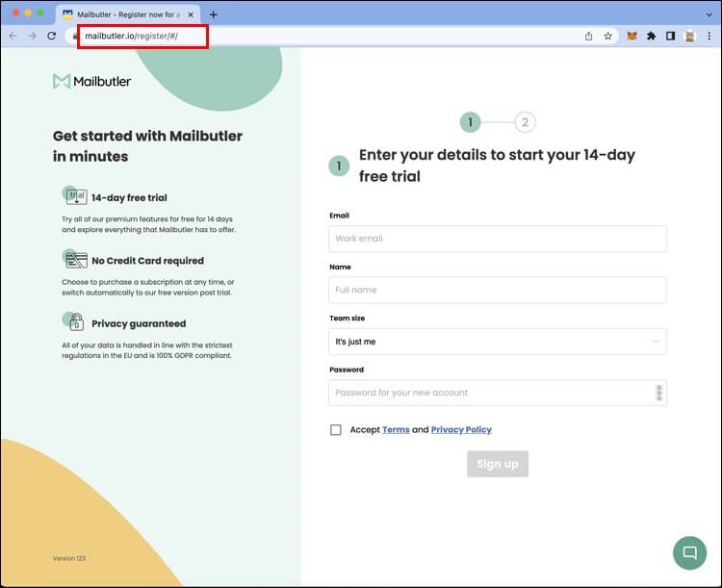This screenshot has width=722, height=588.
Task: Close the Mailbutler tab
Action: click(x=191, y=14)
